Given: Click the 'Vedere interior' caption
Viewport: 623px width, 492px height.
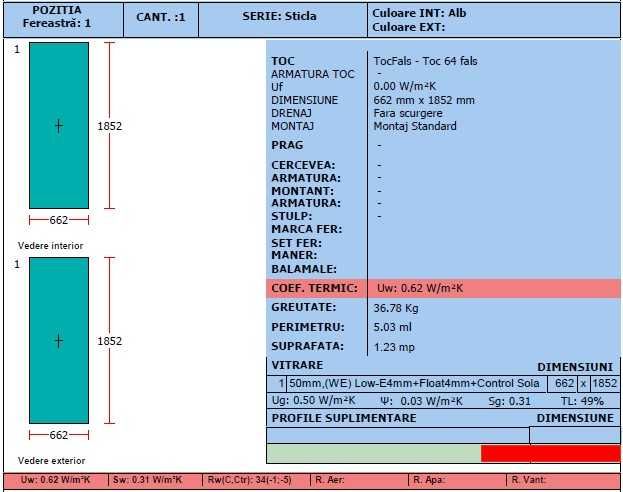Looking at the screenshot, I should (50, 246).
